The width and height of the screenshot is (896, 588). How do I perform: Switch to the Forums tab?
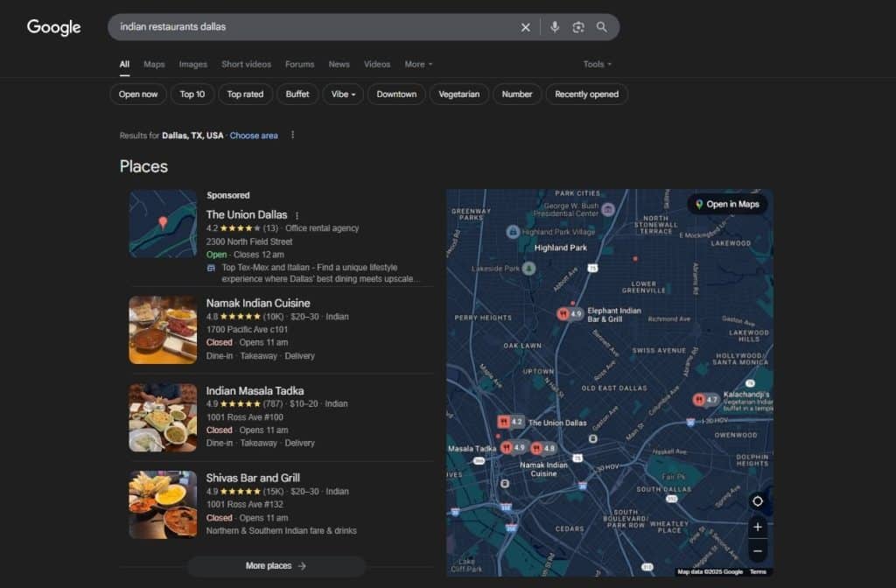point(300,64)
